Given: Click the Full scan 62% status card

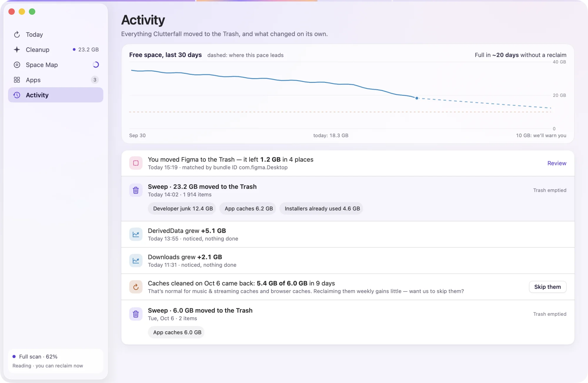Looking at the screenshot, I should click(56, 361).
